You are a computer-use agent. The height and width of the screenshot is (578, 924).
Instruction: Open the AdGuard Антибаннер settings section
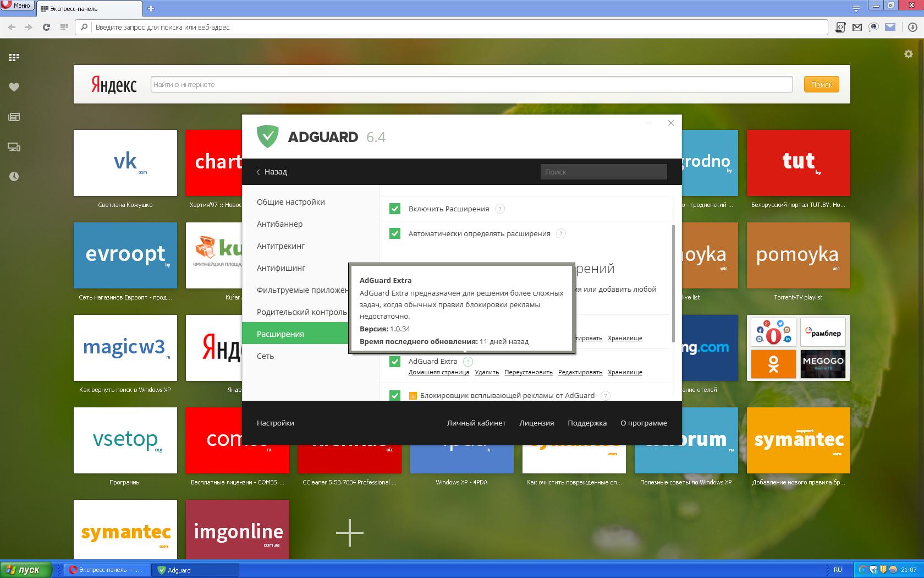[280, 224]
